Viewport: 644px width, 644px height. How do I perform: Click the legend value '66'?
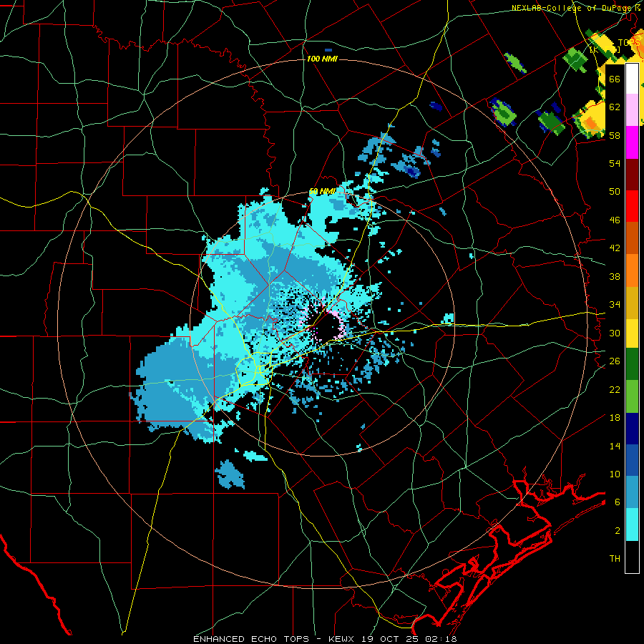[615, 79]
